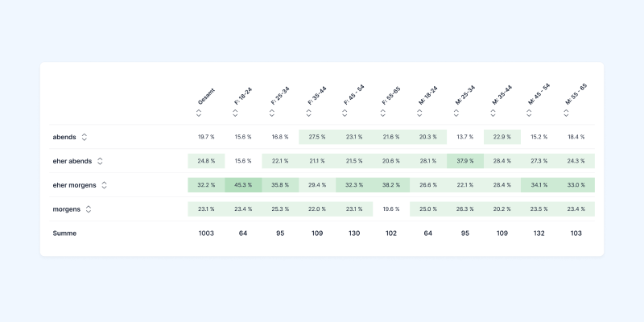Sort by the M: 18-24 column

(419, 114)
